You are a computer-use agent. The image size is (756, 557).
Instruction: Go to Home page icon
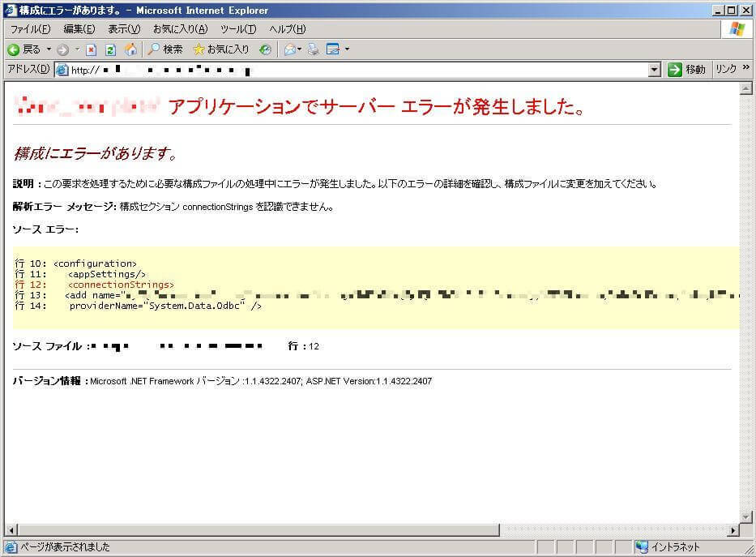[x=130, y=49]
